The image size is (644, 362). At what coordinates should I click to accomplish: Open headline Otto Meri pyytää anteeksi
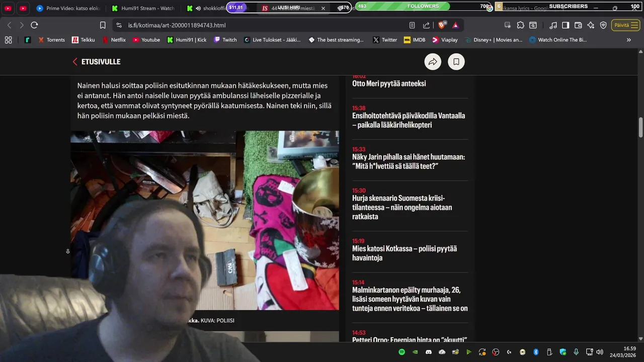(x=389, y=83)
